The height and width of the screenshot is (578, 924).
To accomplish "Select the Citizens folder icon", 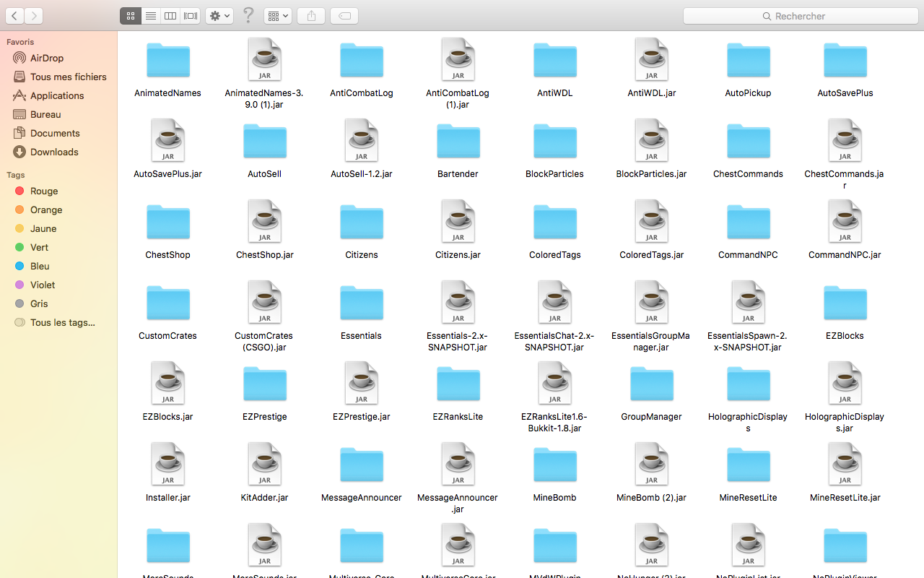I will [362, 222].
